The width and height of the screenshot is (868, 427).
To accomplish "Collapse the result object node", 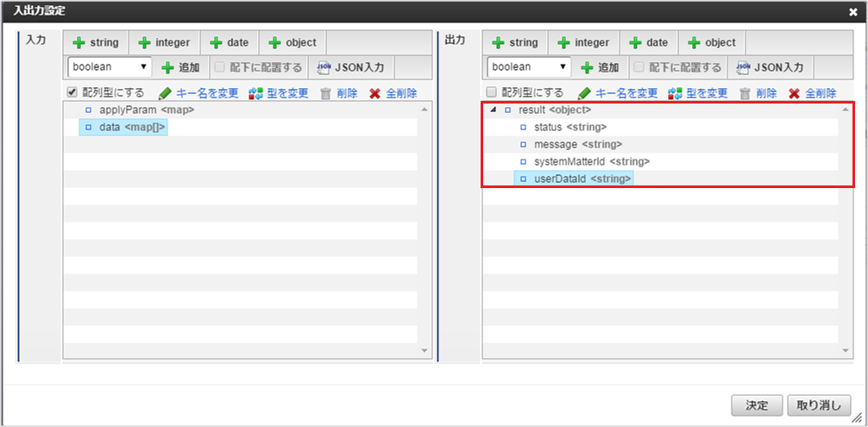I will pos(494,110).
